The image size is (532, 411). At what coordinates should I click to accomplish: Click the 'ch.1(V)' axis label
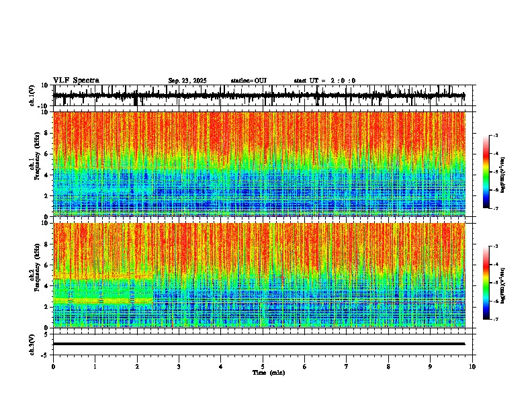(32, 95)
